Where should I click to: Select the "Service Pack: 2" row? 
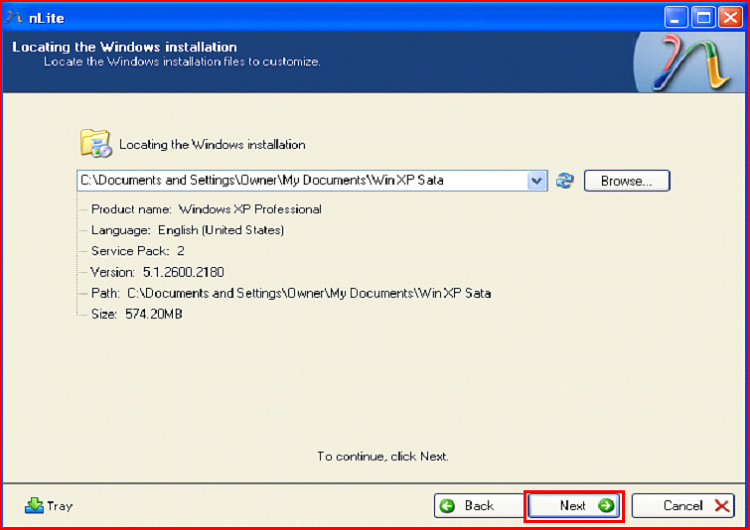(x=138, y=251)
